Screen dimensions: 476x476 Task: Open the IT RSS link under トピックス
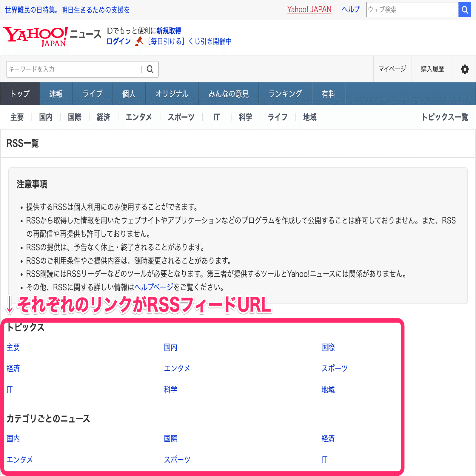click(x=10, y=389)
